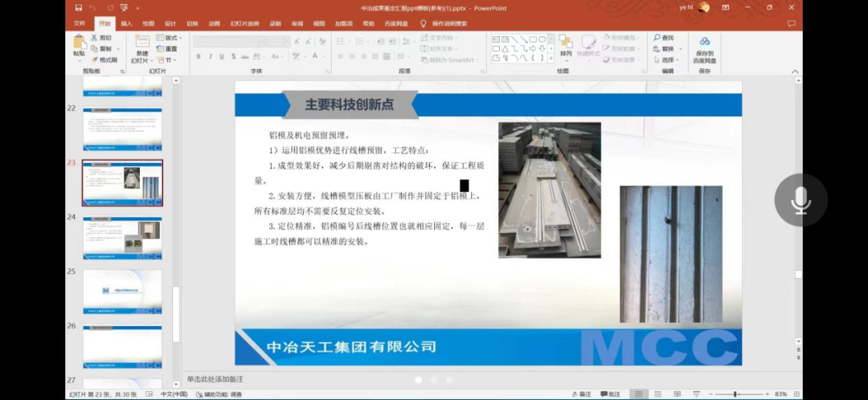Toggle align text left
868x400 pixels.
340,56
